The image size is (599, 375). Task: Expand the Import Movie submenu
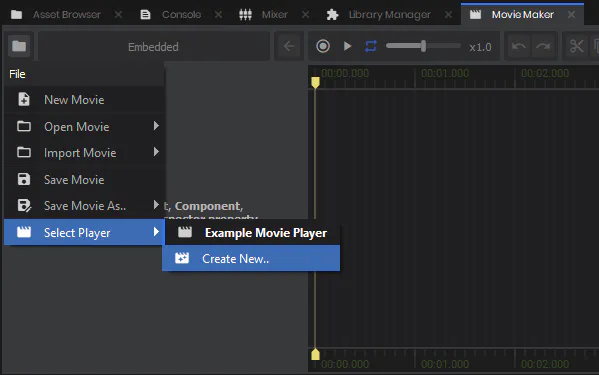pyautogui.click(x=84, y=153)
